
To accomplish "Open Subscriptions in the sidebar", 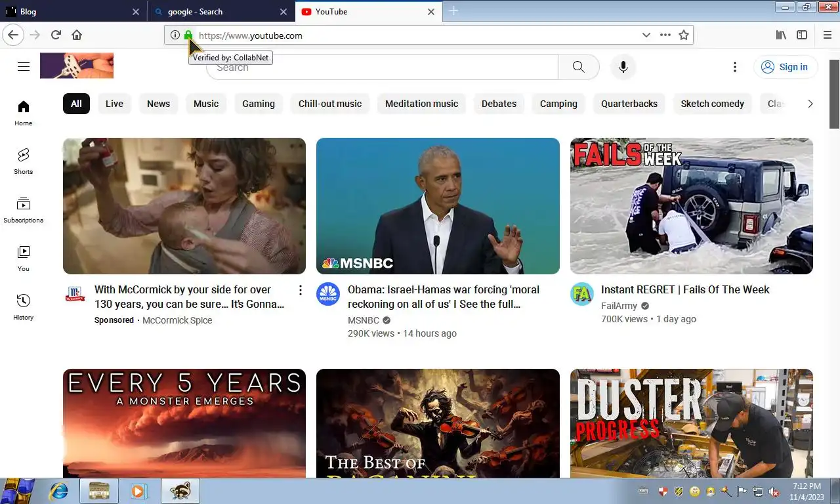I will click(24, 210).
